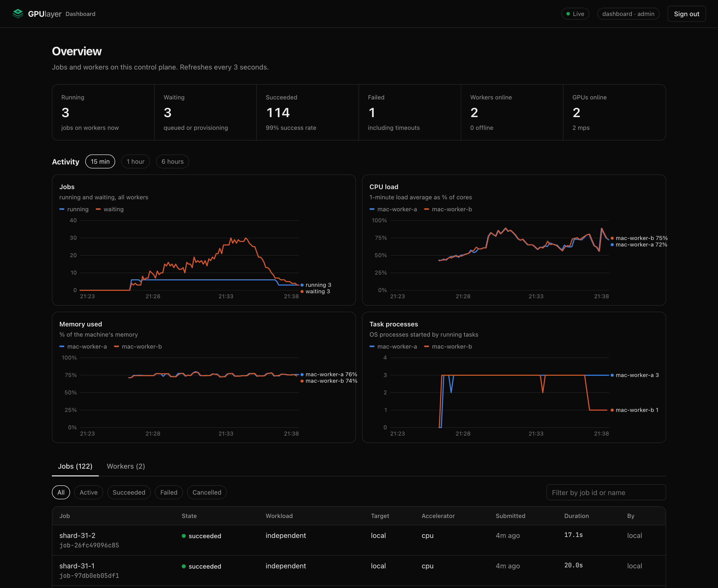
Task: Click the By column header
Action: point(630,516)
